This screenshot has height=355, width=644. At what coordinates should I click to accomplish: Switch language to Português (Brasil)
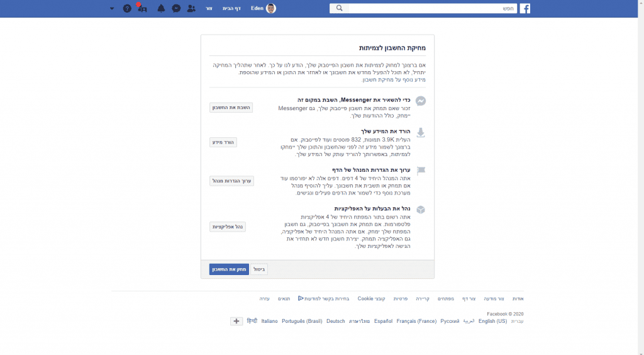pos(302,321)
